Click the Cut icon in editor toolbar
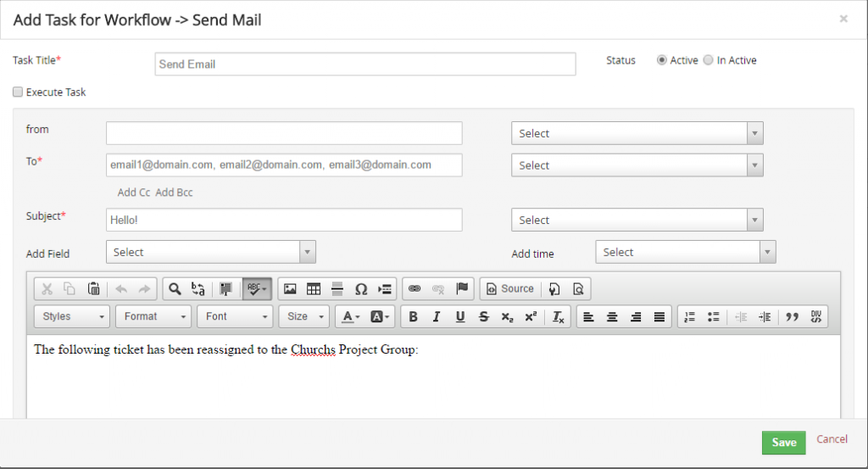 [x=47, y=289]
